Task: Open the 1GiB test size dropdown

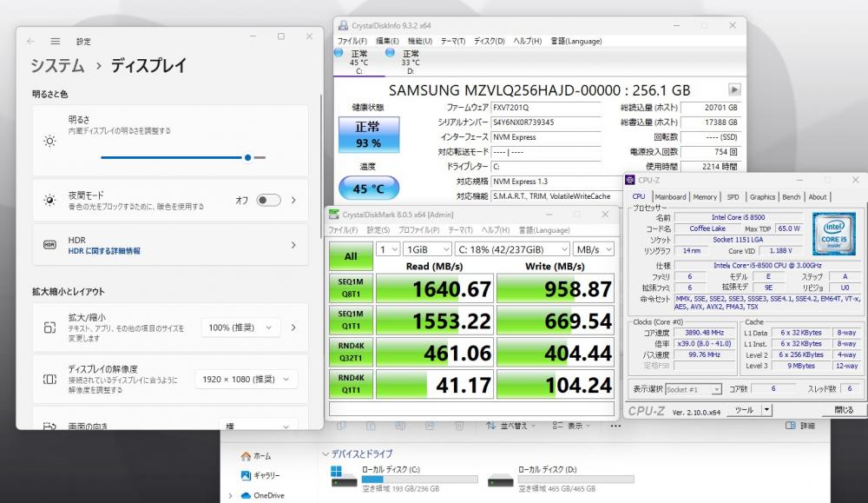Action: [427, 249]
